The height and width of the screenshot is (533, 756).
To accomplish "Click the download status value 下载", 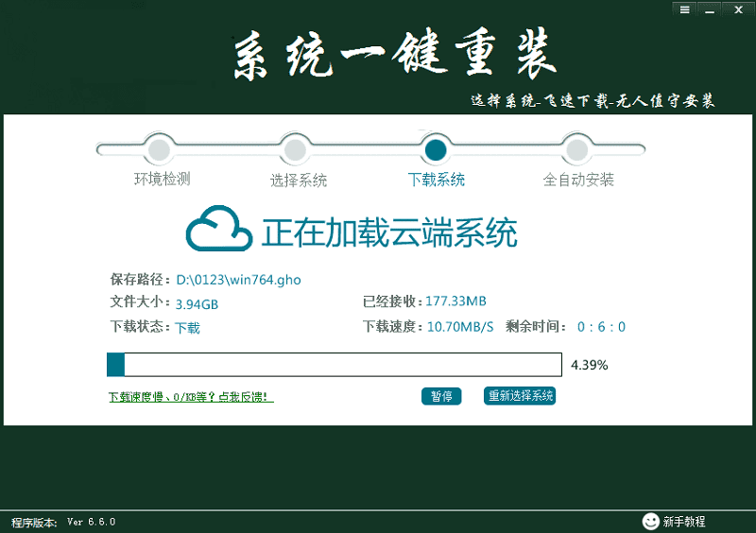I will (x=187, y=329).
